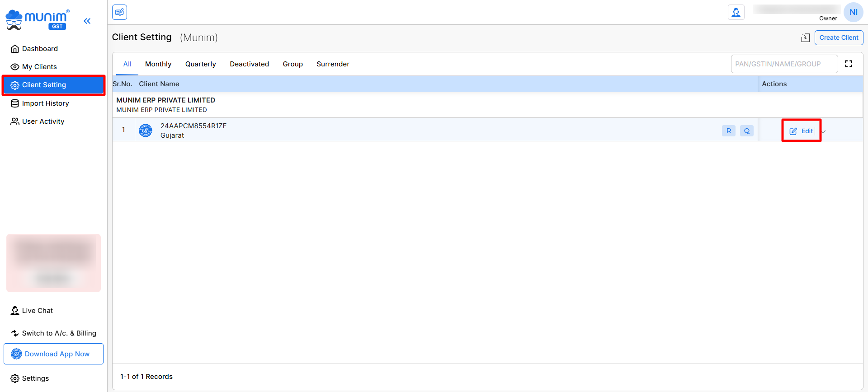This screenshot has height=392, width=868.
Task: Open the NI user profile avatar
Action: coord(853,12)
